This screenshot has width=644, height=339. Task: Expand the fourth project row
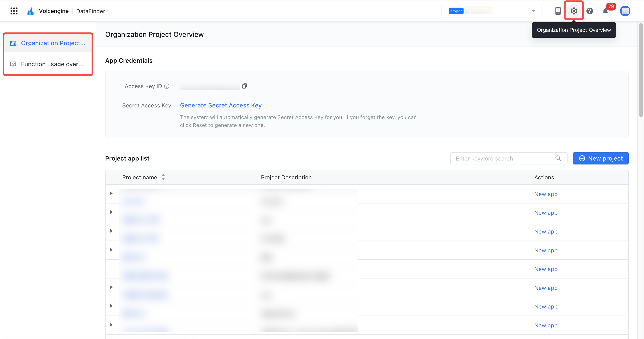pyautogui.click(x=111, y=250)
